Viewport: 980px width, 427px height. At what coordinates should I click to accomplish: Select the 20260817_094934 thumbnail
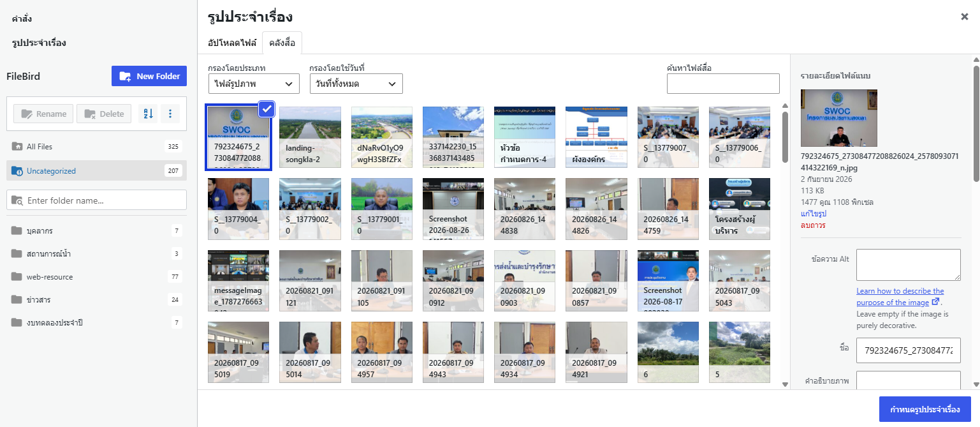point(525,352)
